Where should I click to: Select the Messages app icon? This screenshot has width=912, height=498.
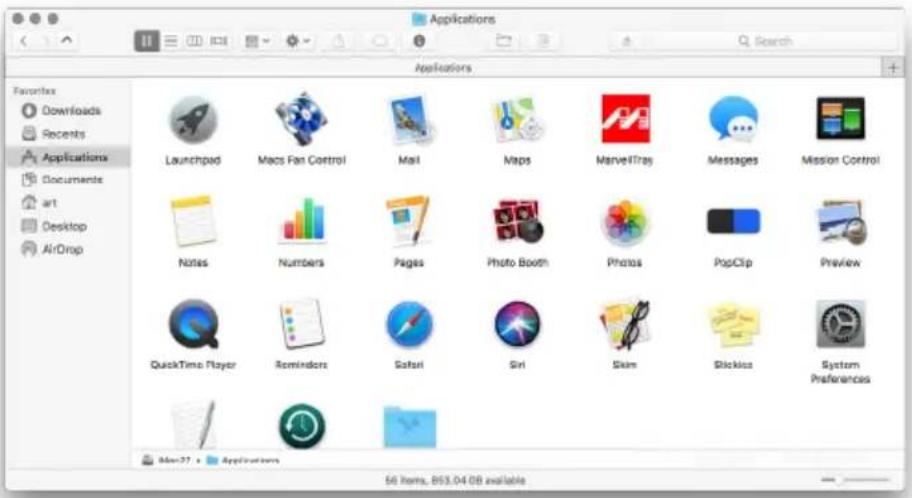point(733,119)
